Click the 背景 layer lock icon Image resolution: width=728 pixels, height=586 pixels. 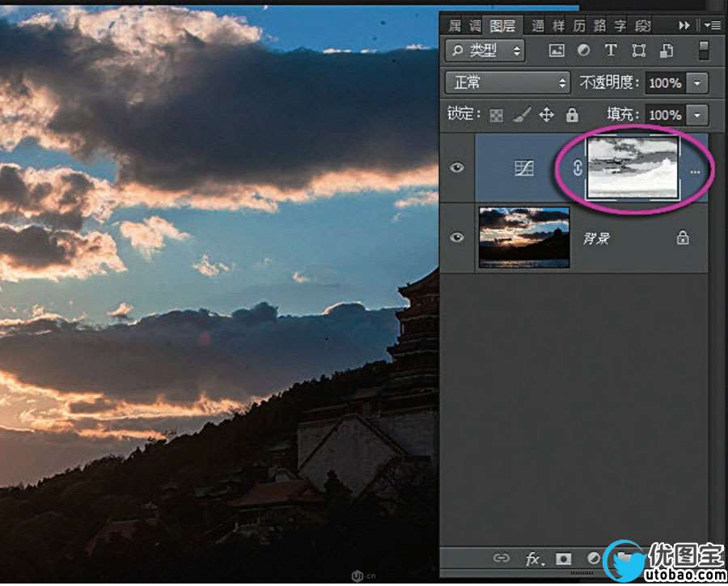[682, 237]
